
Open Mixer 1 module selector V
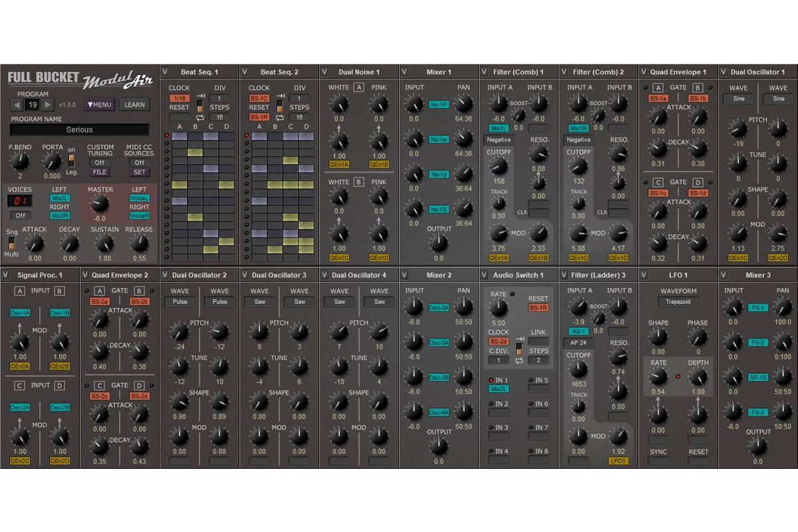(404, 72)
